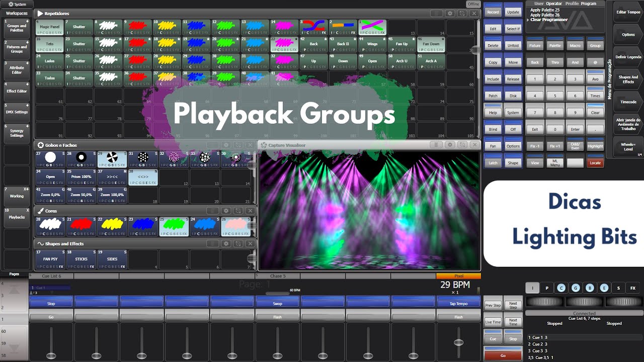Select red colour palette 21 in Cores
The image size is (644, 362).
point(80,227)
